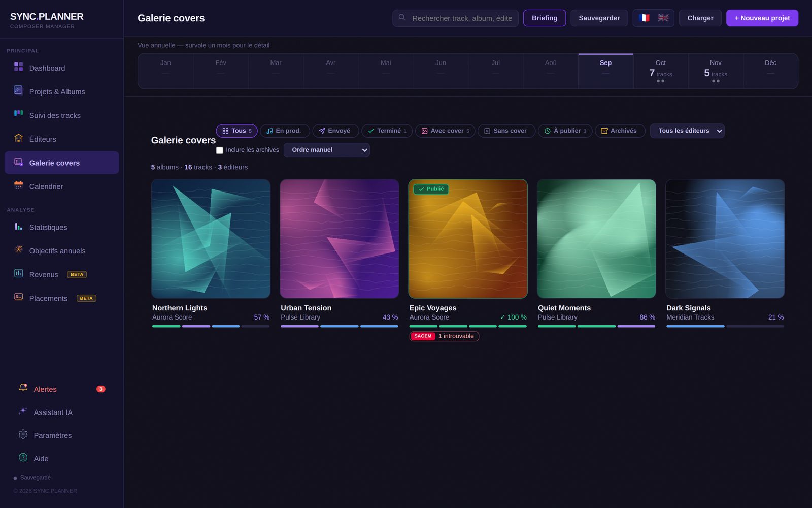Toggle the Sans cover filter chip
812x508 pixels.
(x=506, y=131)
